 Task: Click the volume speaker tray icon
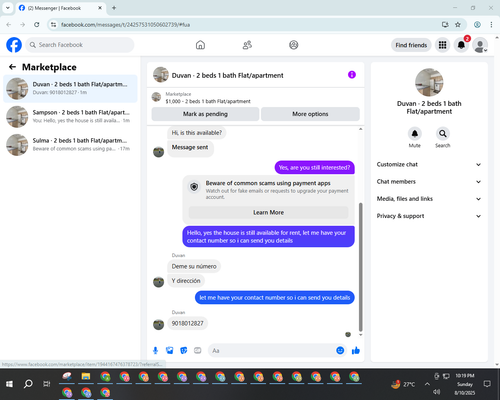pyautogui.click(x=436, y=392)
